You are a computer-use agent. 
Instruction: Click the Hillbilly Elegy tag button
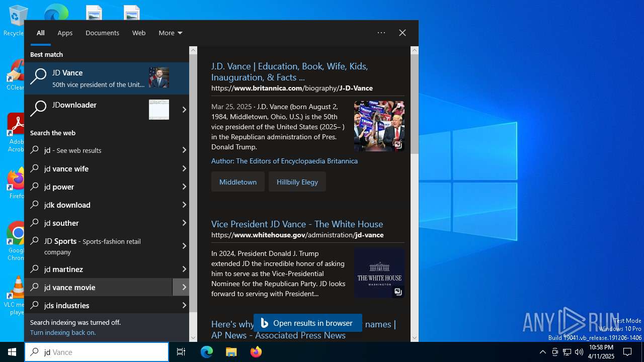point(297,182)
